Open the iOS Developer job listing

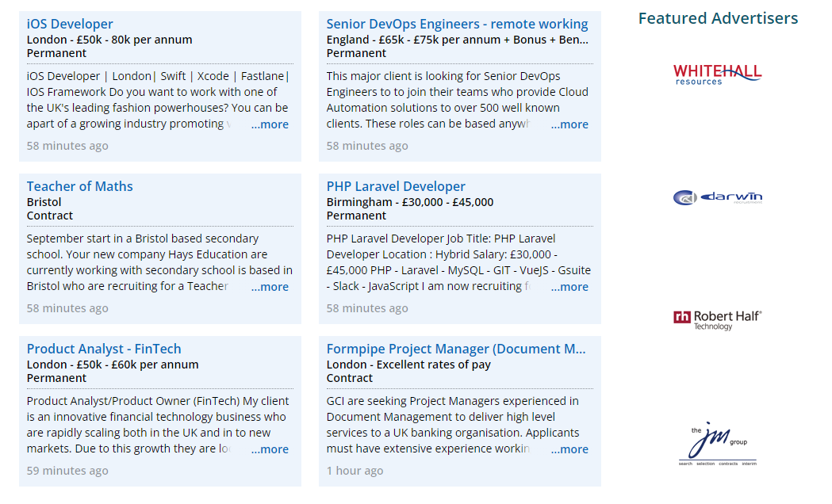click(70, 24)
